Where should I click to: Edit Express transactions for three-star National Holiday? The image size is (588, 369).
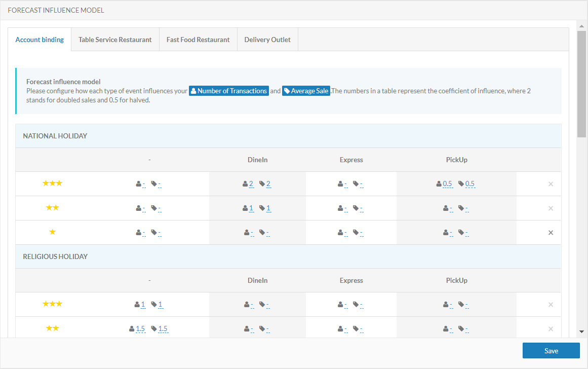point(346,184)
